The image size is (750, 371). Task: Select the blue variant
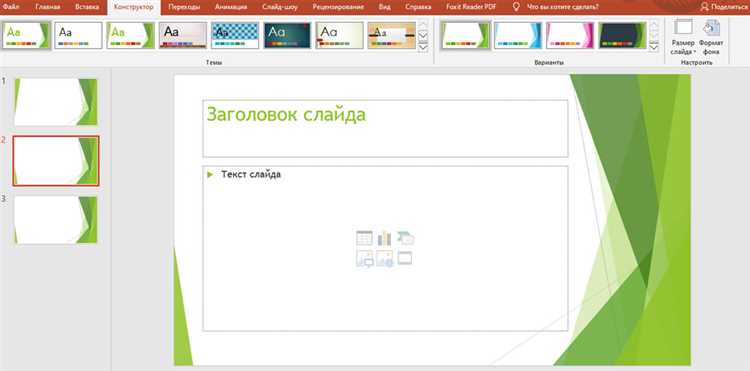tap(518, 35)
